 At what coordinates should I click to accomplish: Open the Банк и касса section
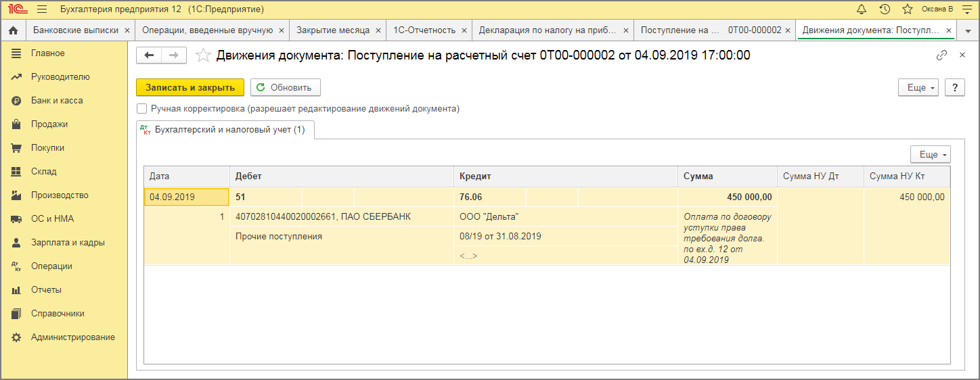tap(57, 100)
